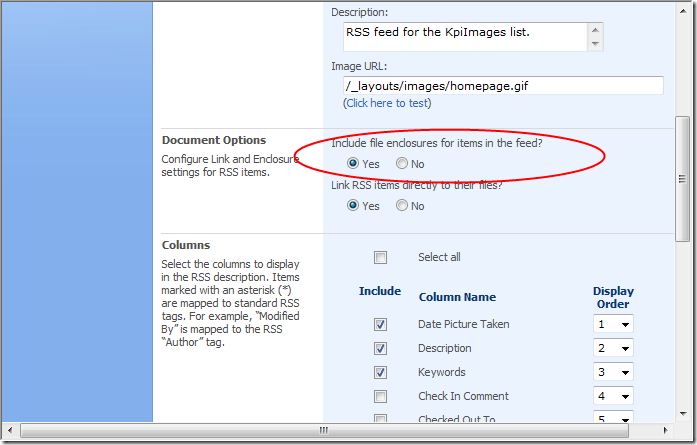Choose Yes for link RSS items directly
697x445 pixels.
[x=353, y=206]
